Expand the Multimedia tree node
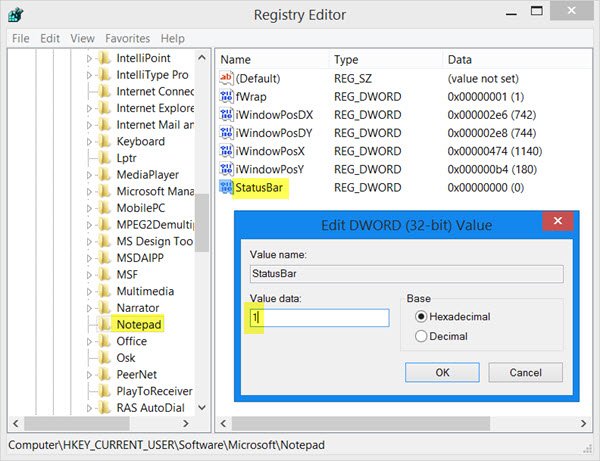 pos(89,292)
